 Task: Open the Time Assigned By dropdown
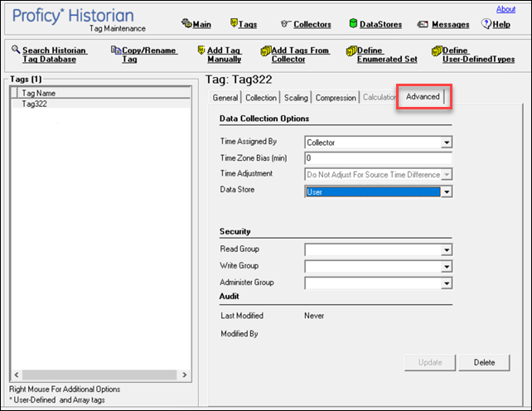click(x=447, y=143)
